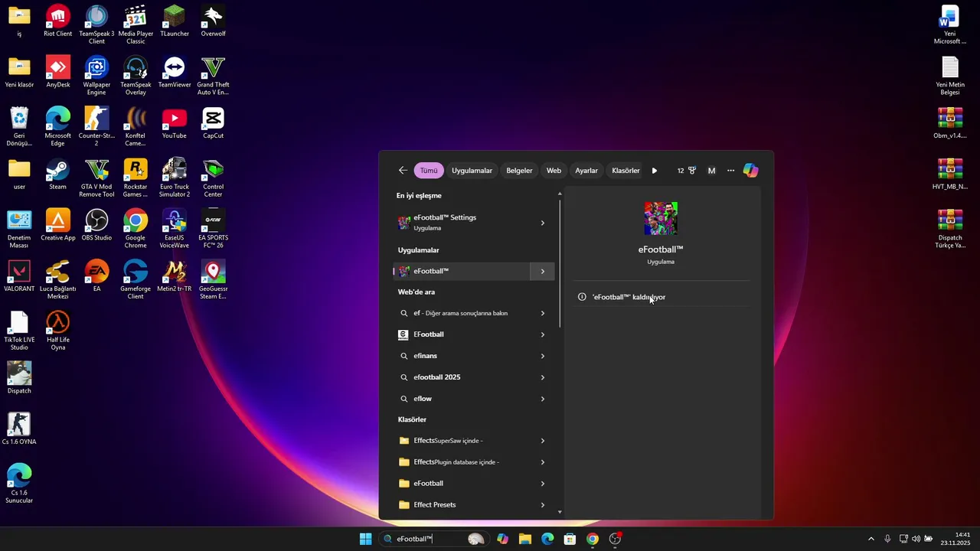Screen dimensions: 980x551
Task: Switch to Ayarlar search filter
Action: tap(586, 171)
